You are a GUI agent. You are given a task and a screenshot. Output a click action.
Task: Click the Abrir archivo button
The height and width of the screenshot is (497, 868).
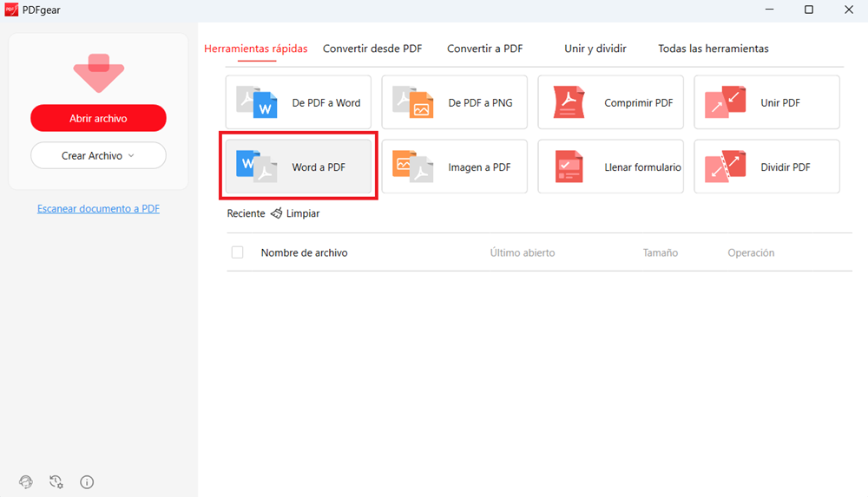point(99,118)
